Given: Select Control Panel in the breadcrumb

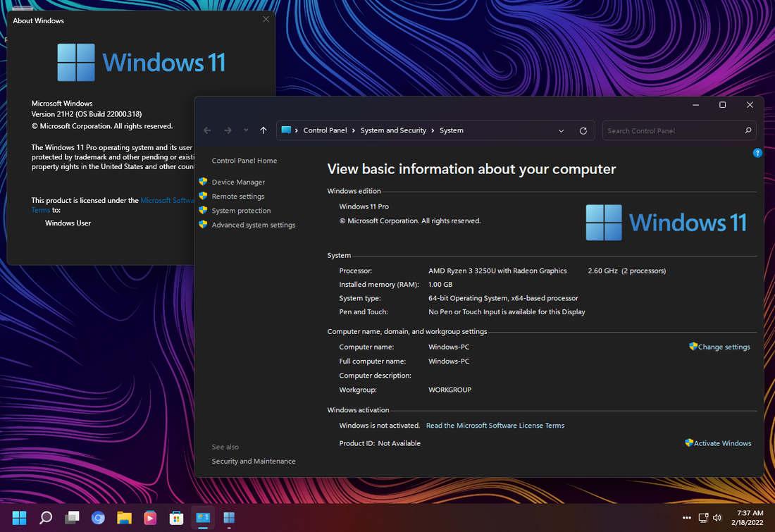Looking at the screenshot, I should (325, 130).
